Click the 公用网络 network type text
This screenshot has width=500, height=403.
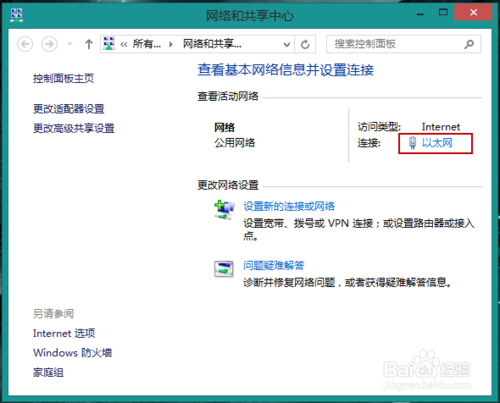coord(235,143)
